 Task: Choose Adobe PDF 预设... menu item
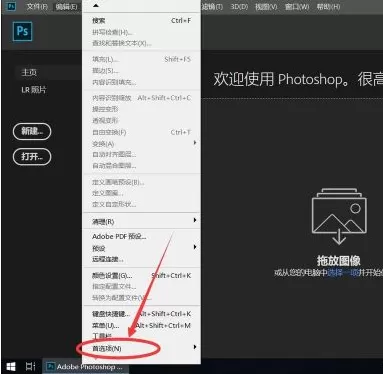click(141, 237)
